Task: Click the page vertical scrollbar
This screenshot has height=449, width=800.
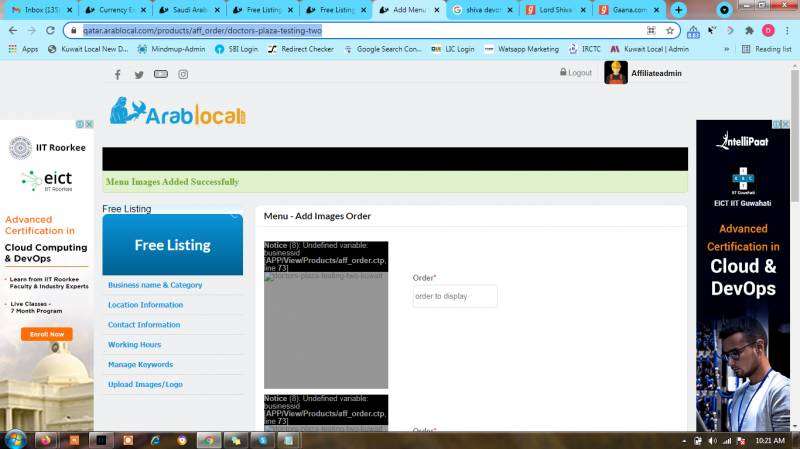Action: tap(794, 136)
